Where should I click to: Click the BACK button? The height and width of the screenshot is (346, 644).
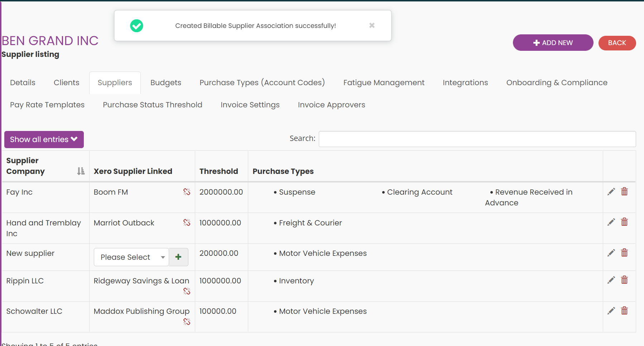tap(617, 43)
